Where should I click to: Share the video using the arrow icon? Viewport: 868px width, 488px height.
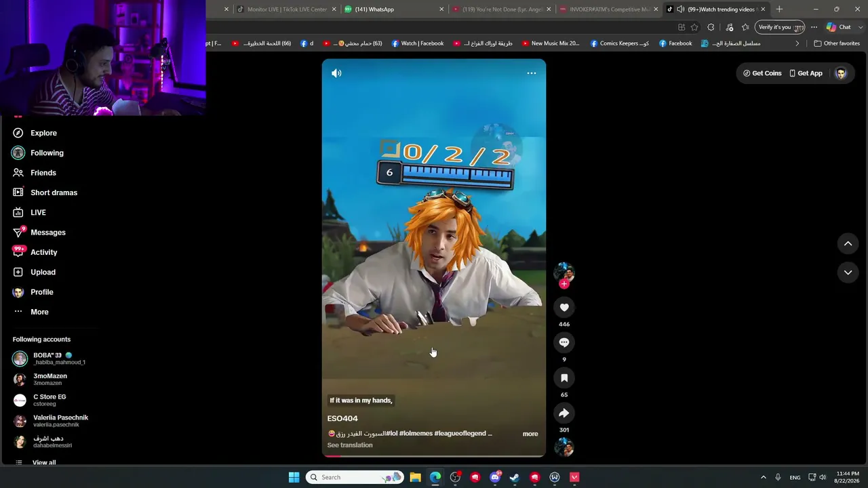click(564, 413)
